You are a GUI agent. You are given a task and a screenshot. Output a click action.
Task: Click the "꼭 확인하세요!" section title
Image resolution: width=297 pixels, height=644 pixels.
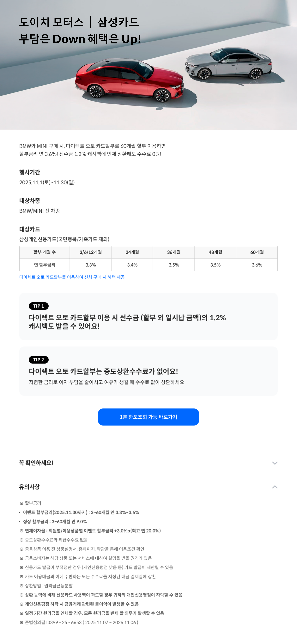36,463
